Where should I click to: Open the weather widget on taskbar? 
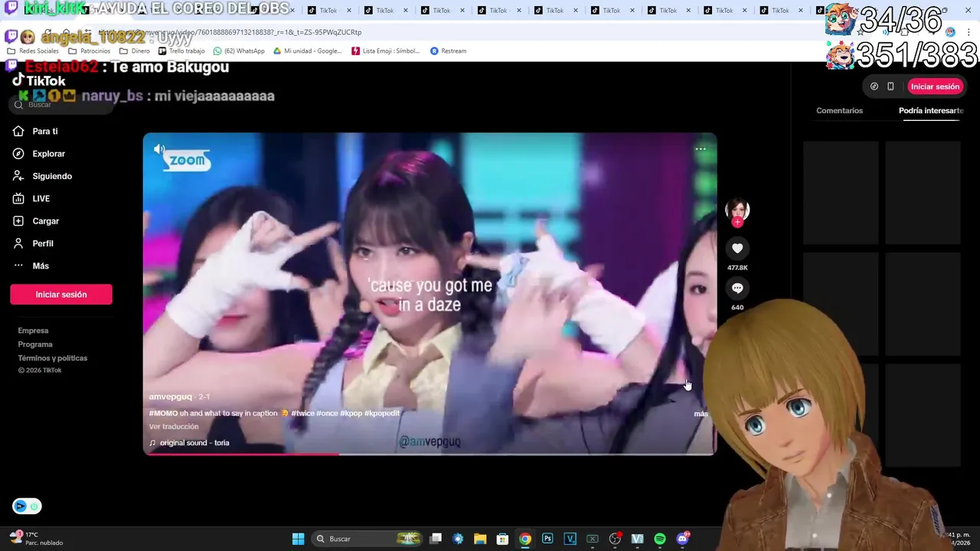(x=37, y=539)
